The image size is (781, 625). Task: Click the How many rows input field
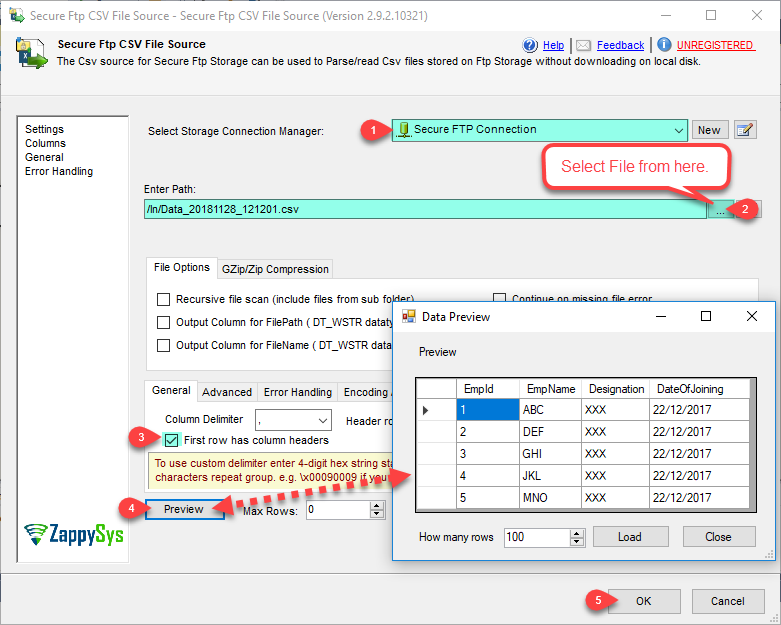pyautogui.click(x=537, y=537)
